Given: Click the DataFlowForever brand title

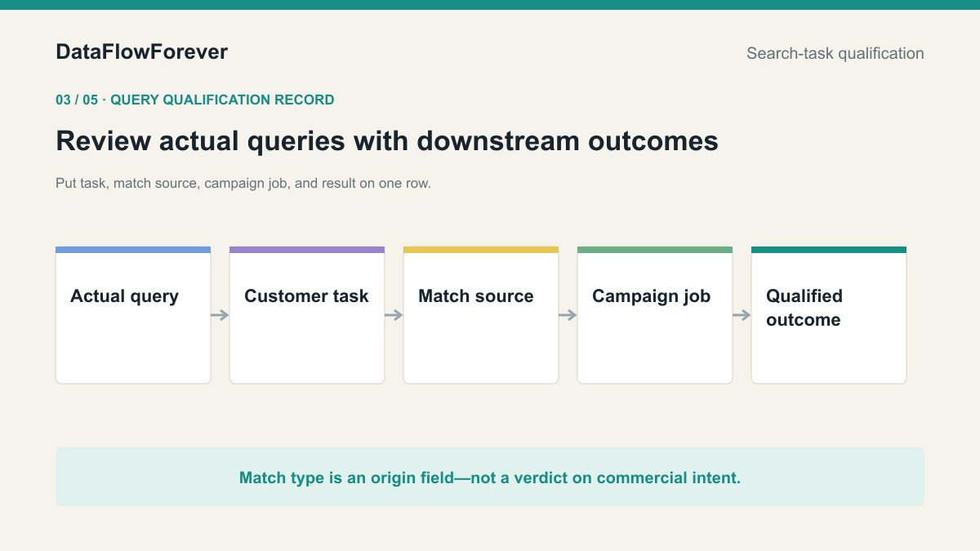Looking at the screenshot, I should point(142,52).
